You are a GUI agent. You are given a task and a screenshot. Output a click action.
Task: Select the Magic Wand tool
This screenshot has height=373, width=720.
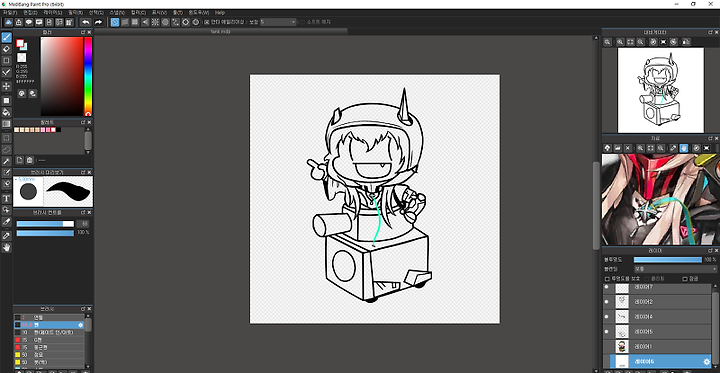[6, 161]
